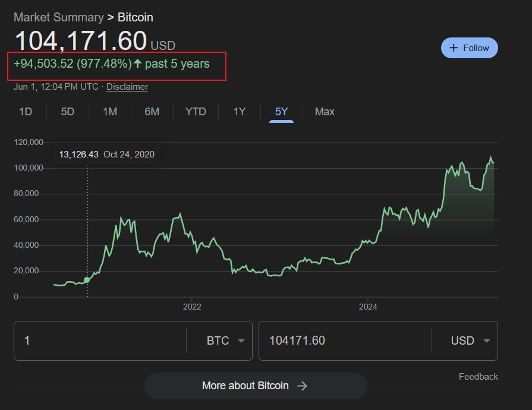Image resolution: width=532 pixels, height=410 pixels.
Task: Open the Disclaimer link
Action: pos(127,87)
